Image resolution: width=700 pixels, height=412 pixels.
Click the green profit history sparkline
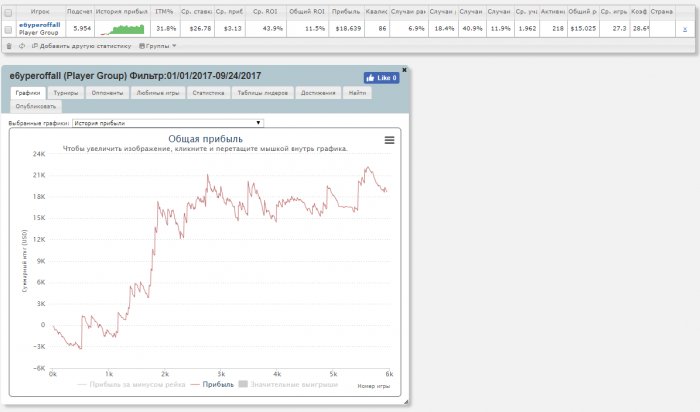click(122, 29)
